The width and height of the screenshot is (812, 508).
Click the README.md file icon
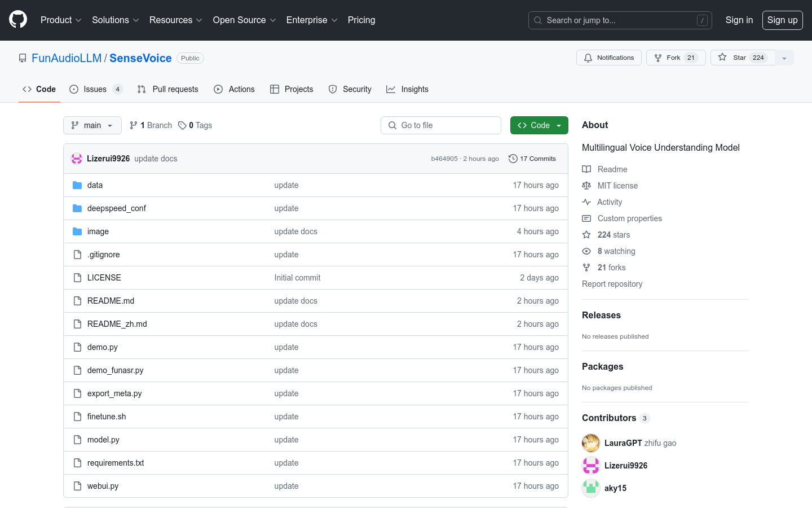pos(77,301)
